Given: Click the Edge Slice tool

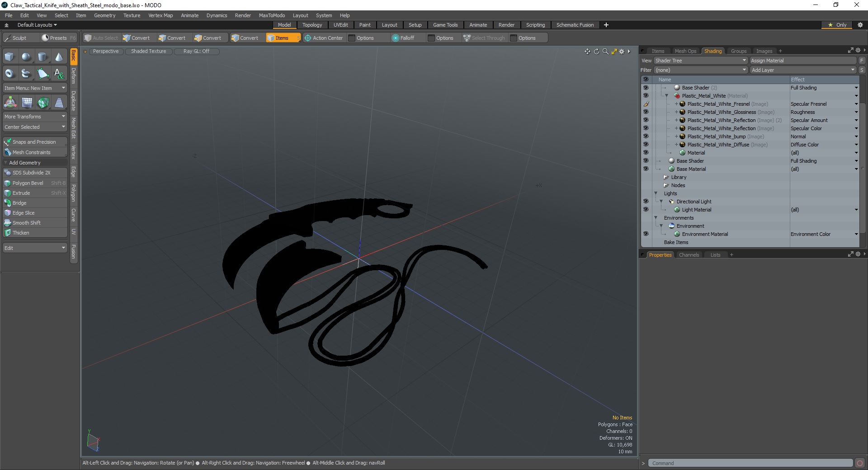Looking at the screenshot, I should coord(35,213).
